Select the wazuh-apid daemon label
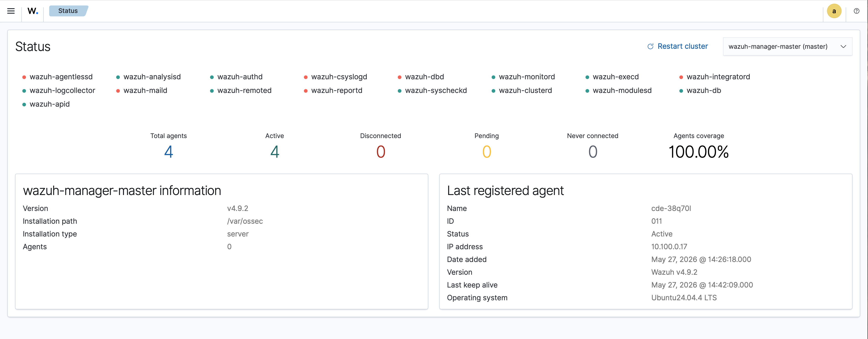Image resolution: width=868 pixels, height=339 pixels. [x=49, y=104]
